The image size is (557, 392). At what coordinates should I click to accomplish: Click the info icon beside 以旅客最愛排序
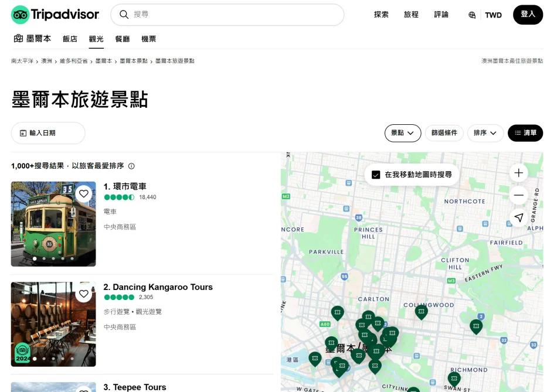131,166
